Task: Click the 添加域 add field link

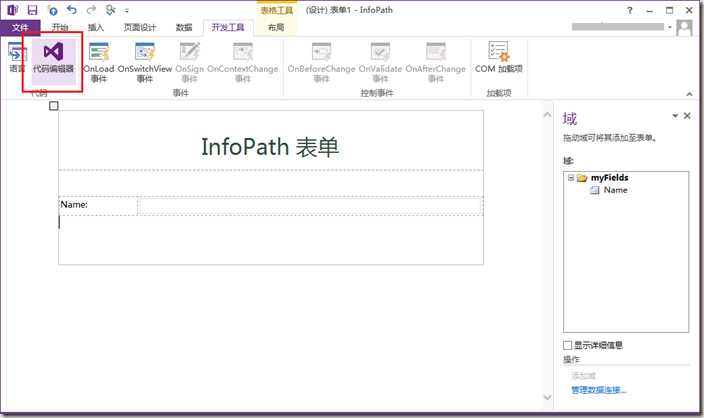Action: point(583,375)
